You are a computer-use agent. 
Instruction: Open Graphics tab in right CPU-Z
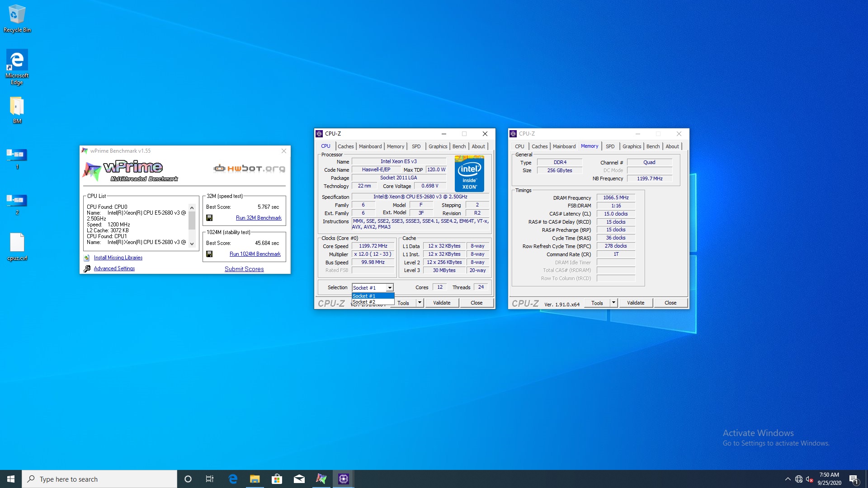click(x=632, y=146)
